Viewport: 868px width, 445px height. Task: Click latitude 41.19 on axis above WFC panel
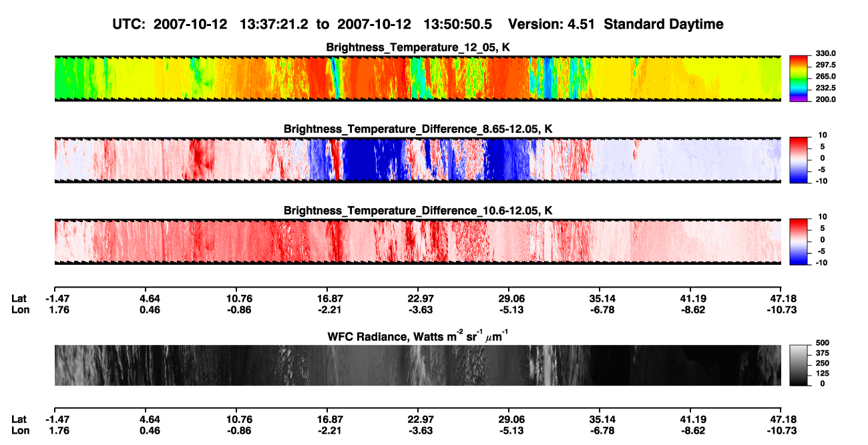pyautogui.click(x=690, y=300)
